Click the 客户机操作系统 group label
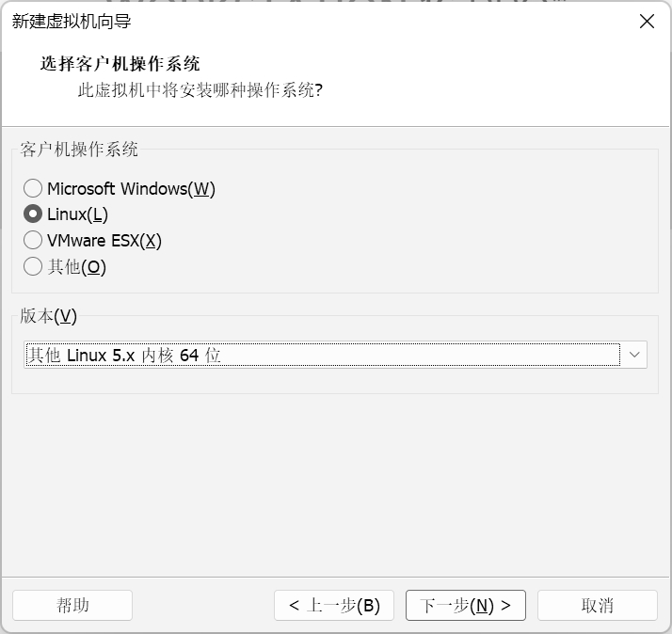The width and height of the screenshot is (672, 634). pos(79,149)
